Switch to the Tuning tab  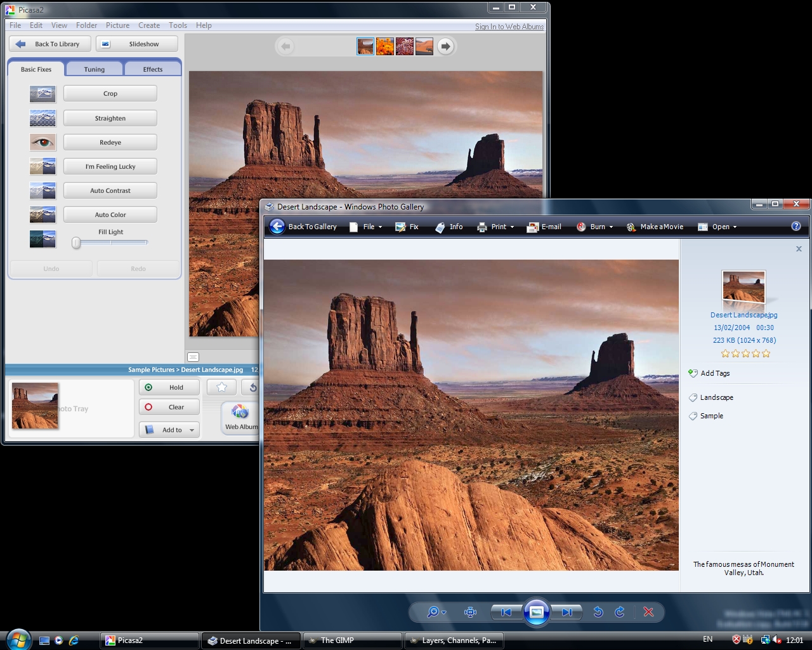[x=95, y=69]
